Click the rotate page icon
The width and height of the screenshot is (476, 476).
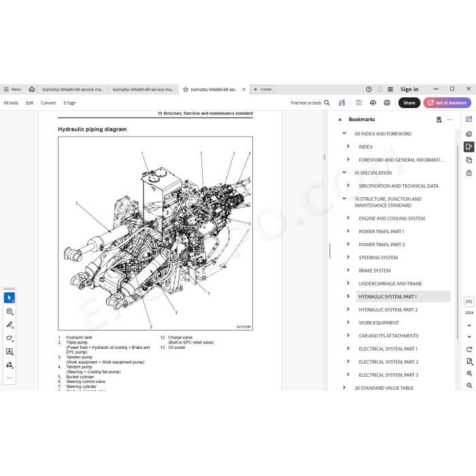coord(469,350)
